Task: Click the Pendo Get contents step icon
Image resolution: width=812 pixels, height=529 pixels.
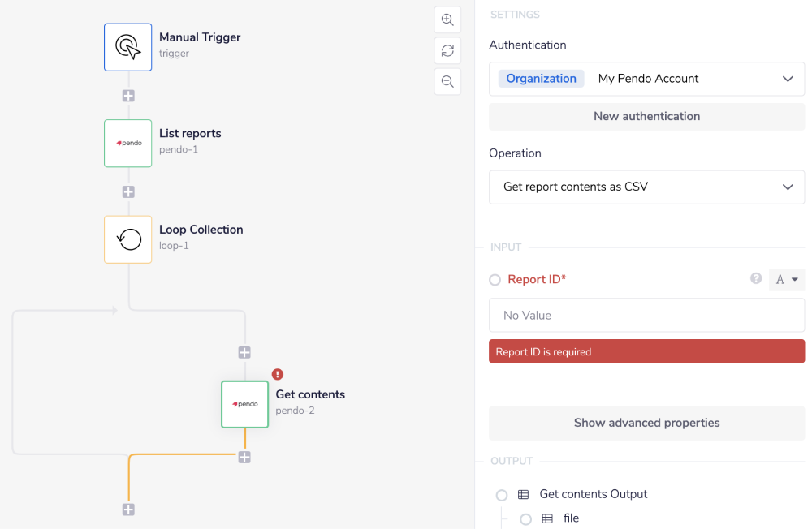Action: [244, 404]
